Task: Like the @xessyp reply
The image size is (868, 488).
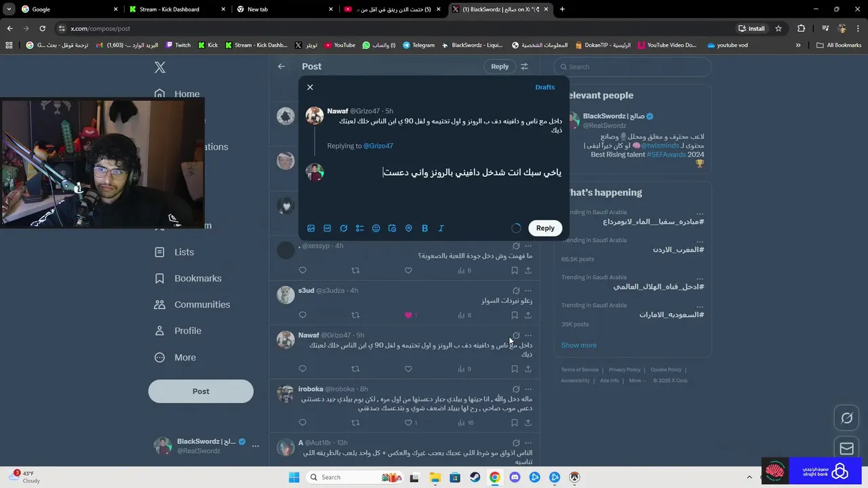Action: pyautogui.click(x=408, y=270)
